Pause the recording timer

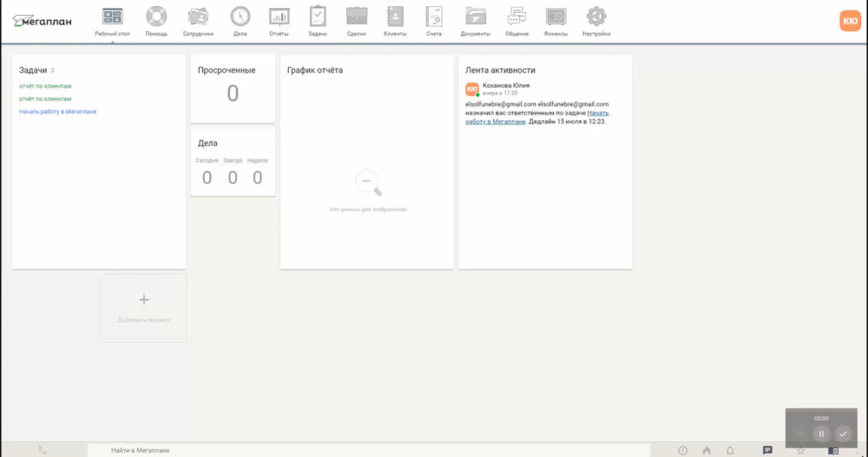pyautogui.click(x=821, y=434)
